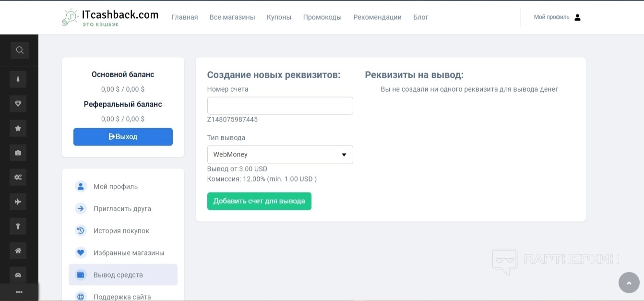Open the house category icon
Screen dimensions: 644x301
(x=18, y=251)
